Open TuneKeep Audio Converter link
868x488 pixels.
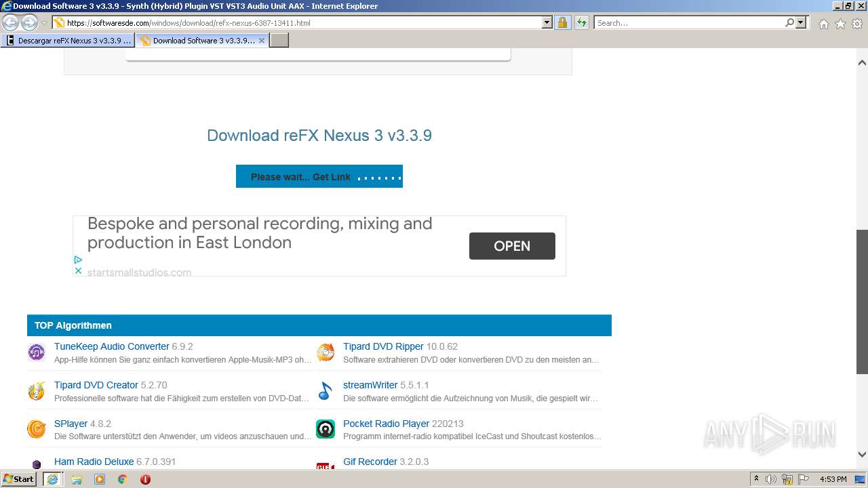(112, 346)
